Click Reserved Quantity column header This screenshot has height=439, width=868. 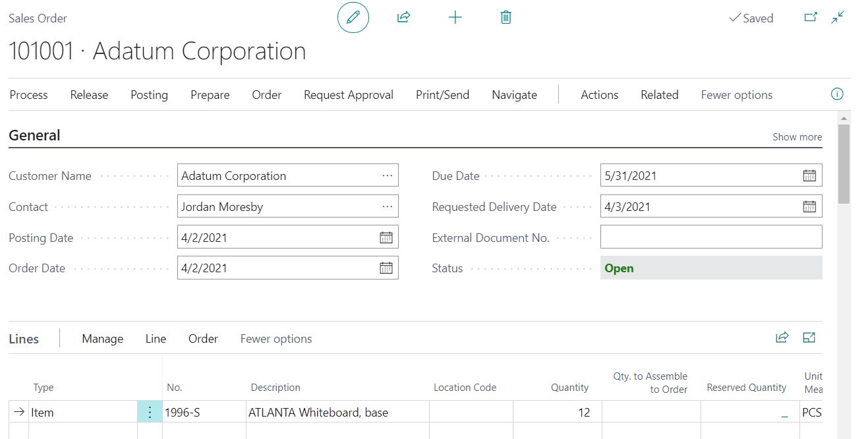pos(747,388)
